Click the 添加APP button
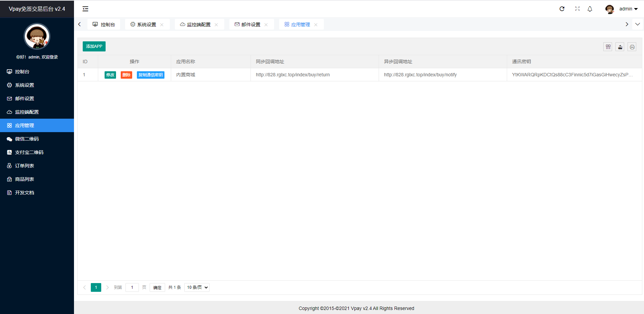 click(x=94, y=46)
